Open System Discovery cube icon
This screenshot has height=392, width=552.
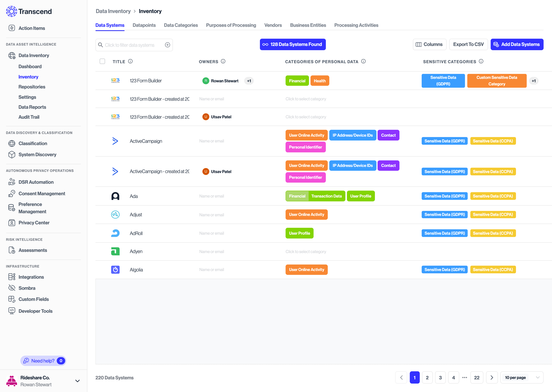point(12,154)
